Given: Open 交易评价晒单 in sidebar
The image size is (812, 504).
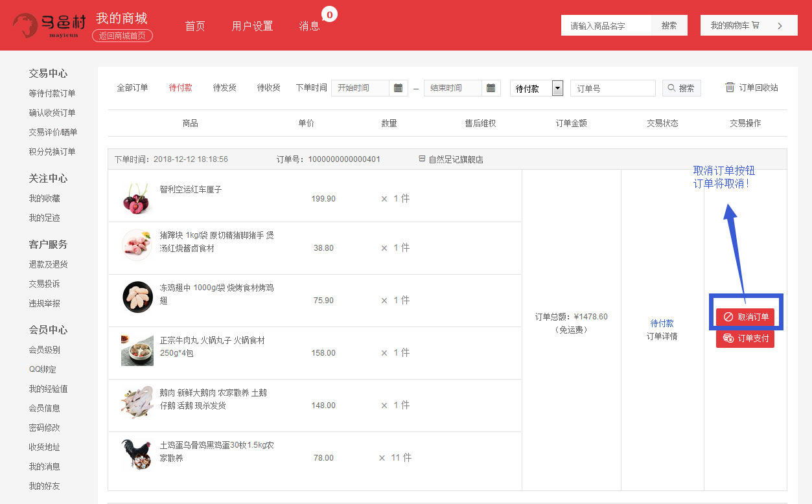Looking at the screenshot, I should pos(53,132).
